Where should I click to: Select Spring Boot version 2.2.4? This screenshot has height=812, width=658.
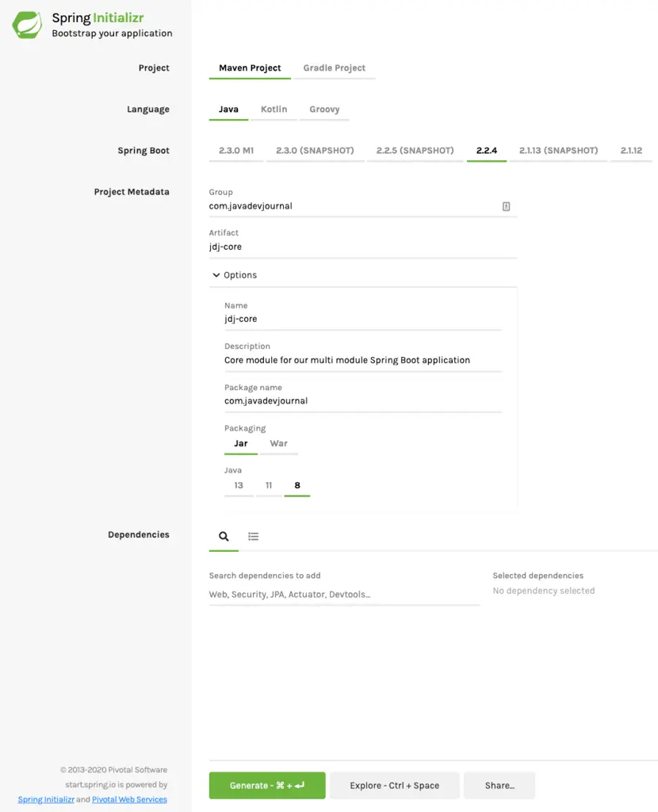point(487,151)
